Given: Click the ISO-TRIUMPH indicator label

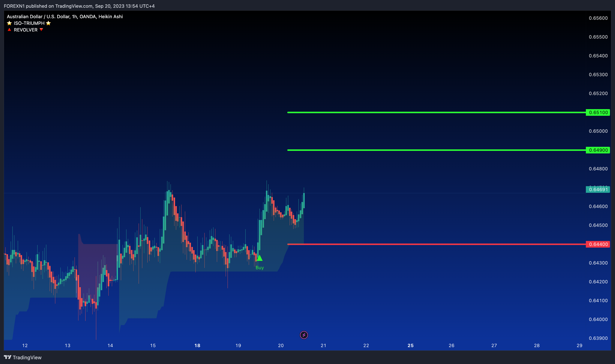Looking at the screenshot, I should [x=29, y=23].
